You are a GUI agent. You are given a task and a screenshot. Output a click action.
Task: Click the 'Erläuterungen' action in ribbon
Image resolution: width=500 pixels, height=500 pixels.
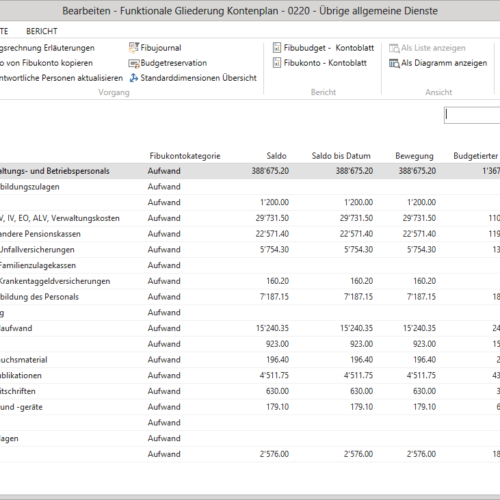(x=47, y=48)
